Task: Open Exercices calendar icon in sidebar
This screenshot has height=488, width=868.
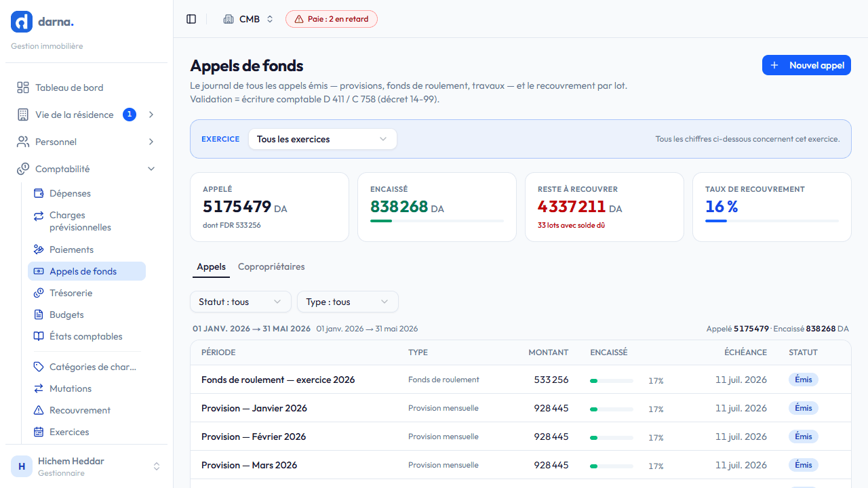Action: click(39, 432)
